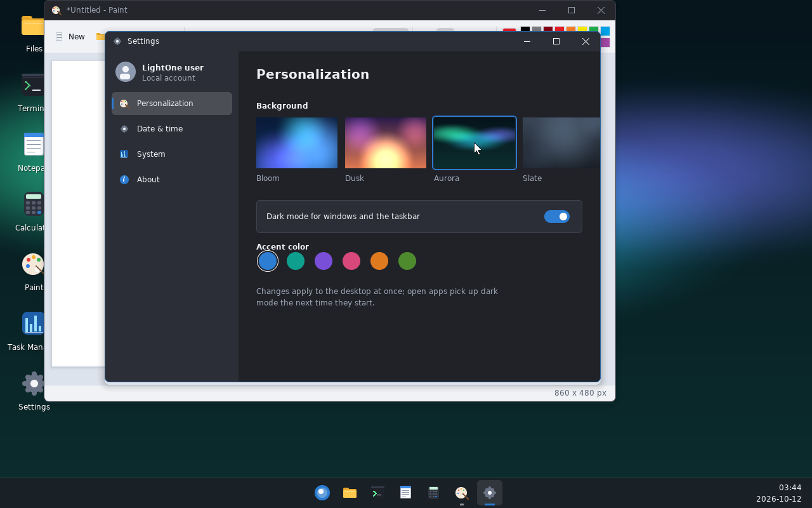
Task: Apply the green accent color
Action: coord(407,261)
